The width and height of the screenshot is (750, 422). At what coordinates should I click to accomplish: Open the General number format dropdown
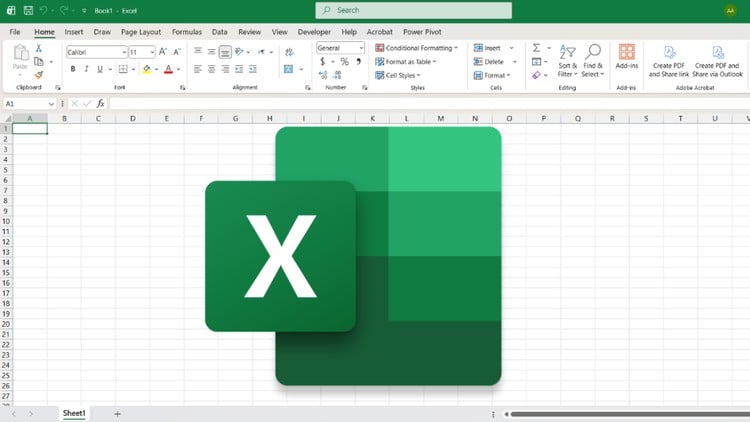tap(361, 48)
